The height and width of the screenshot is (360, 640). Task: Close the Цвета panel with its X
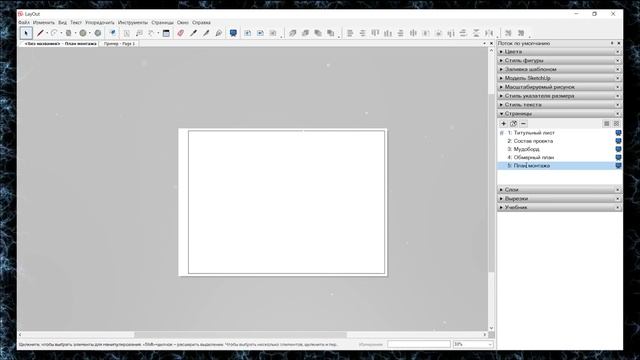[x=618, y=52]
